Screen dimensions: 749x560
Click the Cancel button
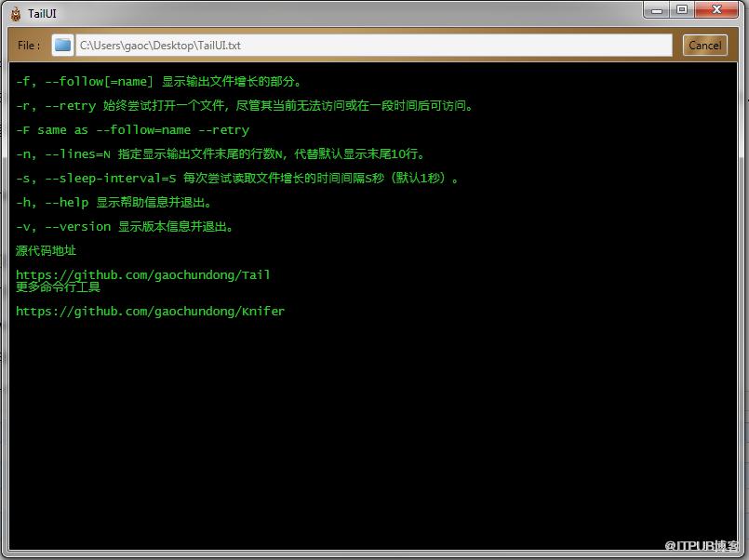705,46
